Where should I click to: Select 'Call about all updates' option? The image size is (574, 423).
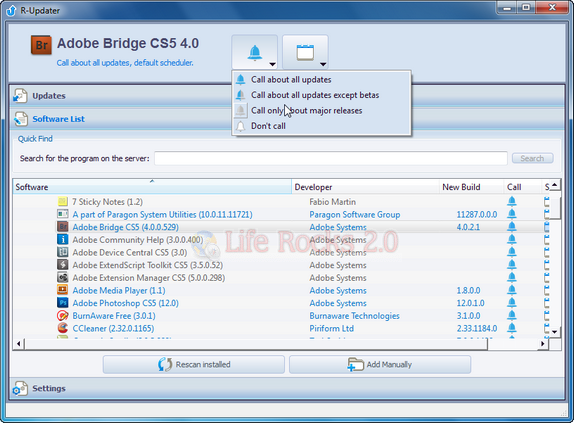(x=321, y=79)
